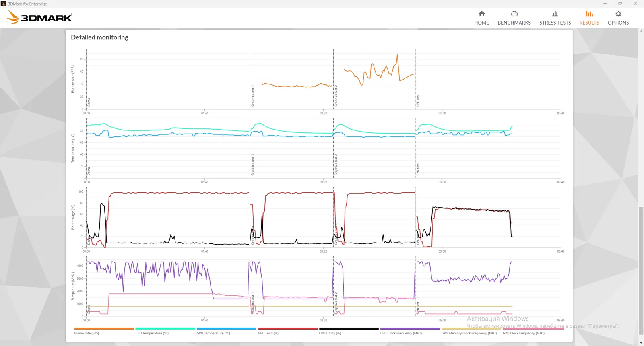The width and height of the screenshot is (644, 346).
Task: Select the Results tab
Action: [x=589, y=18]
